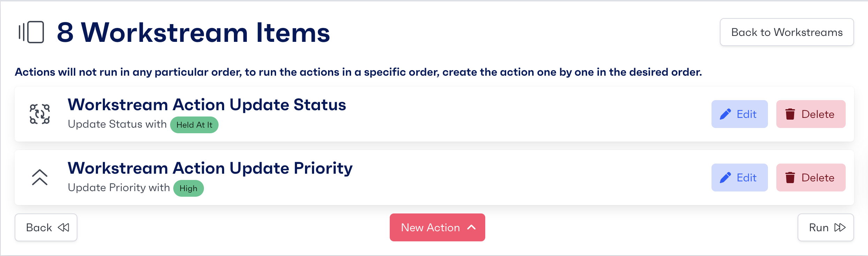Click the pencil icon for Update Priority
This screenshot has height=256, width=868.
click(x=725, y=178)
